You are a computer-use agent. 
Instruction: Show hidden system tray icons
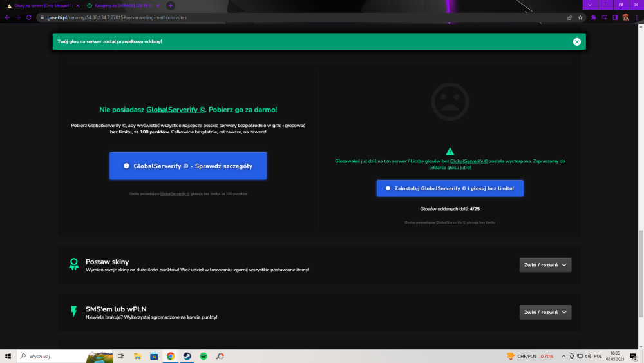click(563, 356)
